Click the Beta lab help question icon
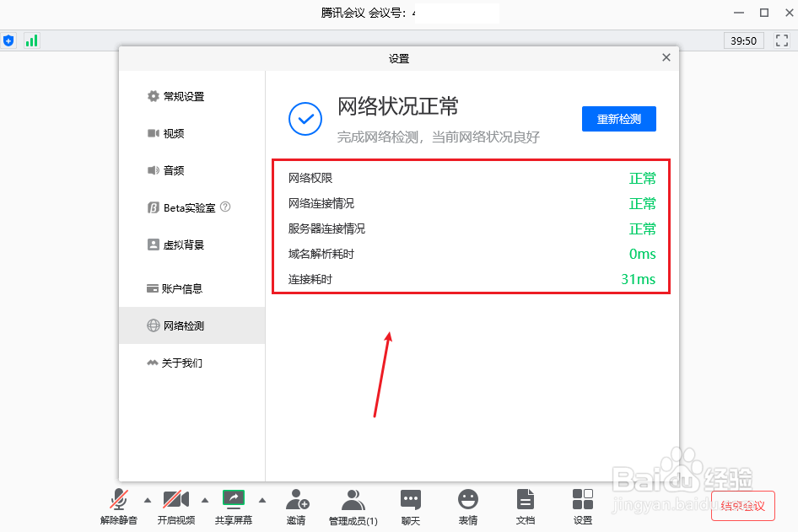Viewport: 798px width, 532px height. (x=225, y=207)
